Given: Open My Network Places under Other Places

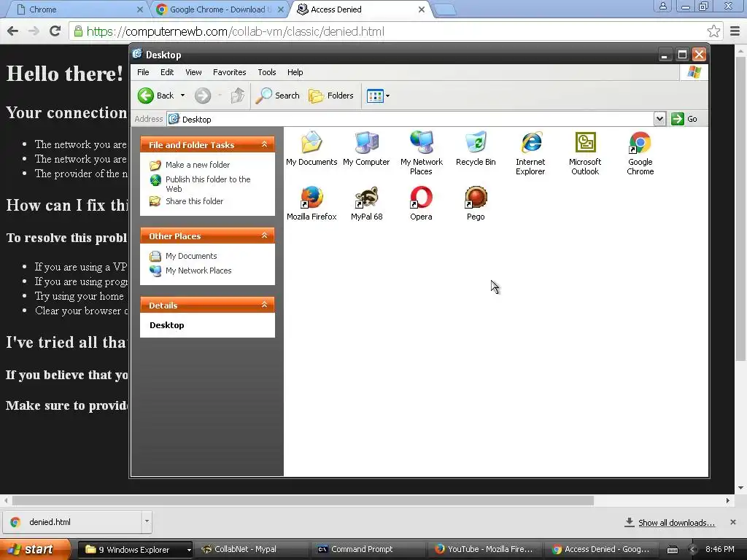Looking at the screenshot, I should pyautogui.click(x=198, y=271).
